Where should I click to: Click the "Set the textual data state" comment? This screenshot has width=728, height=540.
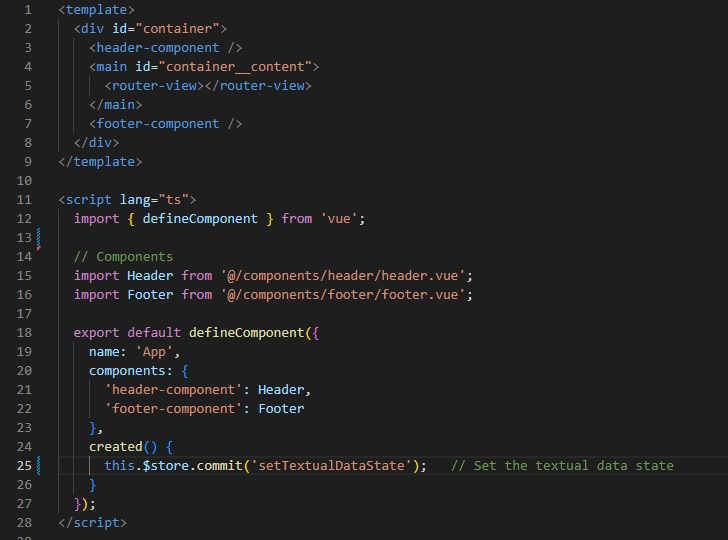pos(562,466)
